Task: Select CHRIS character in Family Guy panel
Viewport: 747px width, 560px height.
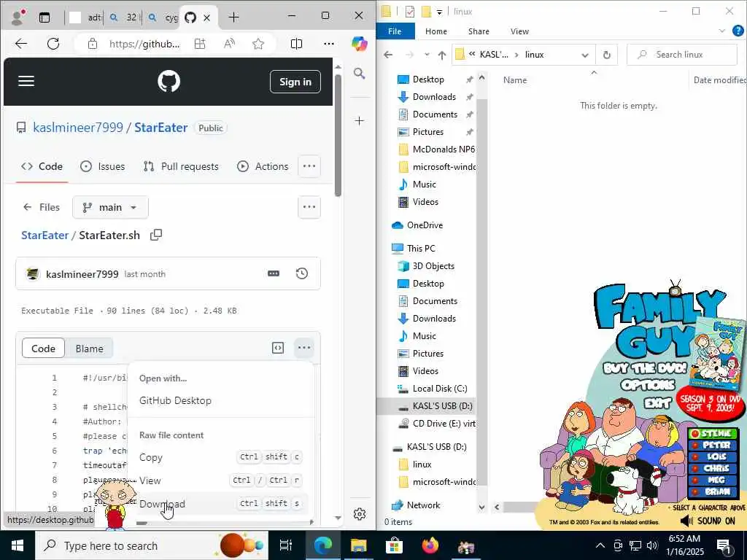Action: (x=713, y=468)
